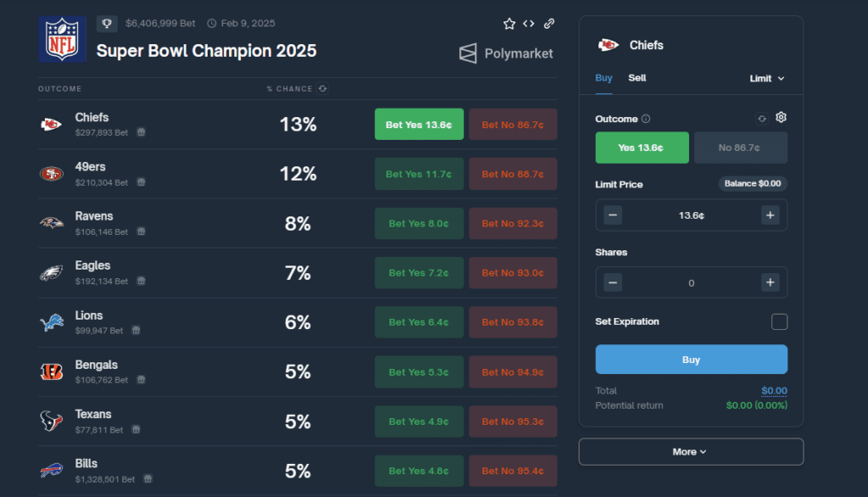Increase shares with the plus stepper

(770, 282)
